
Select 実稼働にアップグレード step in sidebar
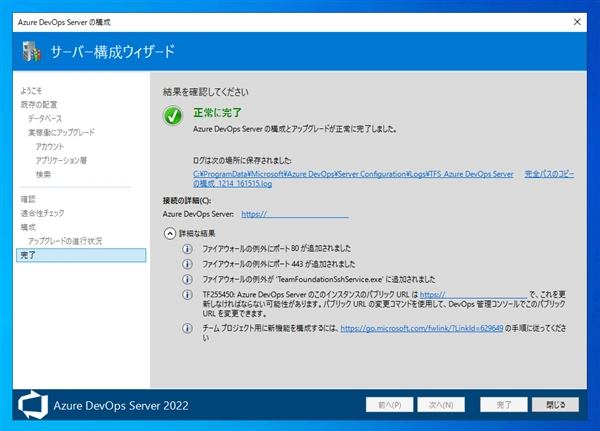click(x=61, y=132)
